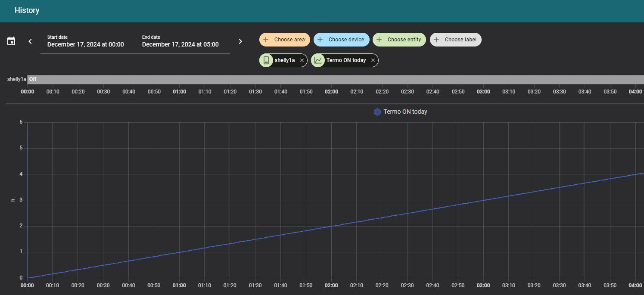Edit the Start date field

[85, 44]
